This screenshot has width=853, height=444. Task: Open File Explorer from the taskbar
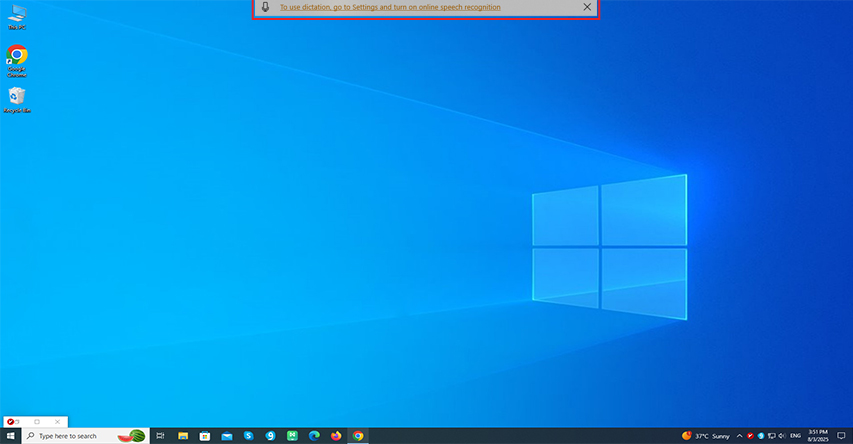point(183,436)
